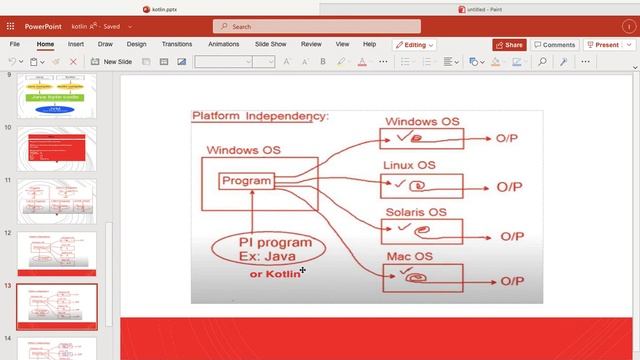The height and width of the screenshot is (360, 640).
Task: Open more font options ellipsis
Action: click(383, 62)
